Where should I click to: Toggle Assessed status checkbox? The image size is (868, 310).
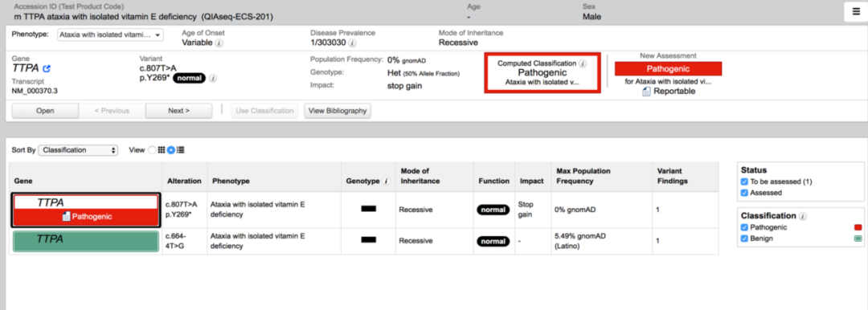744,193
